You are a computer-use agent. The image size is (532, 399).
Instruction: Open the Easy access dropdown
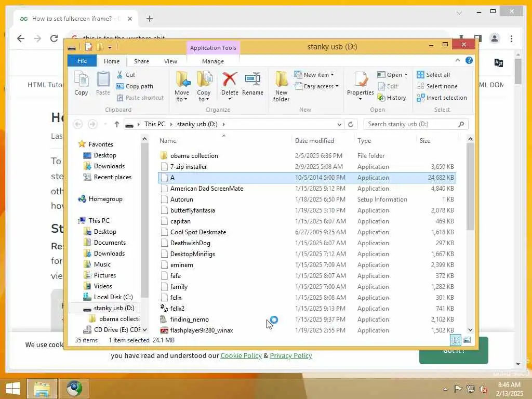click(x=316, y=86)
